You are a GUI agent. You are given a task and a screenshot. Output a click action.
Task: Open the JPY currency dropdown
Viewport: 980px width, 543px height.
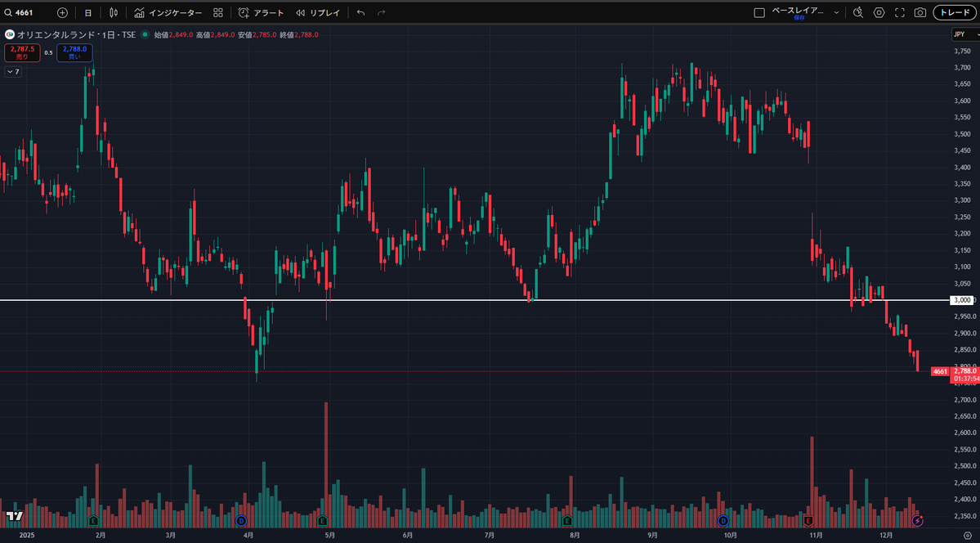(963, 34)
